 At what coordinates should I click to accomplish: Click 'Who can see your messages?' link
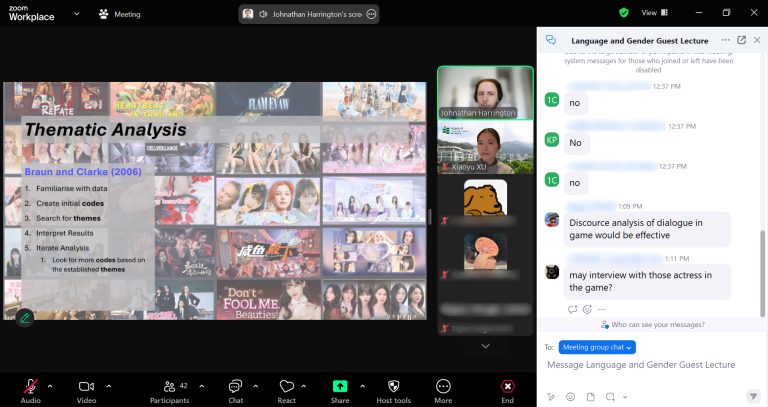coord(652,324)
